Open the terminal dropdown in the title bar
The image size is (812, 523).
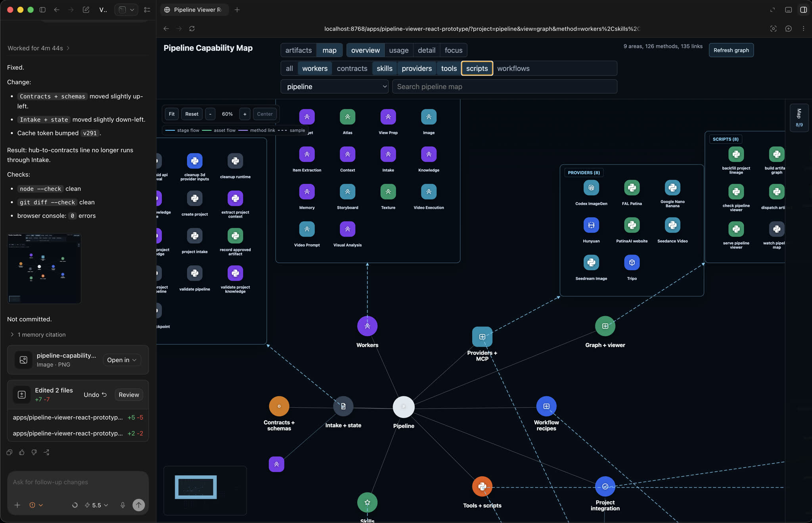(x=126, y=10)
